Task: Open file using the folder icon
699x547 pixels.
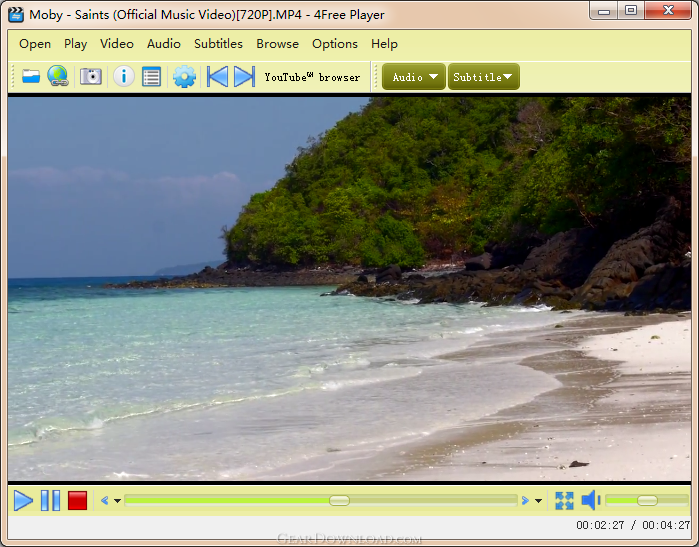Action: tap(31, 77)
